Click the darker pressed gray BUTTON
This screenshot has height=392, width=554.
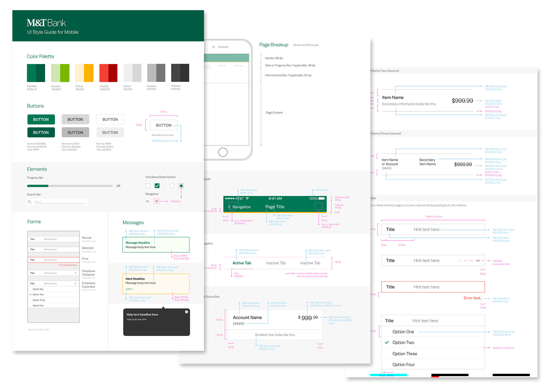point(75,132)
